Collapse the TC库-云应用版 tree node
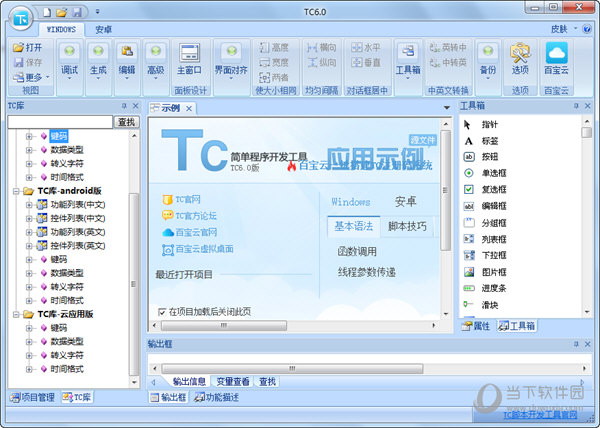Viewport: 600px width, 428px height. tap(16, 314)
